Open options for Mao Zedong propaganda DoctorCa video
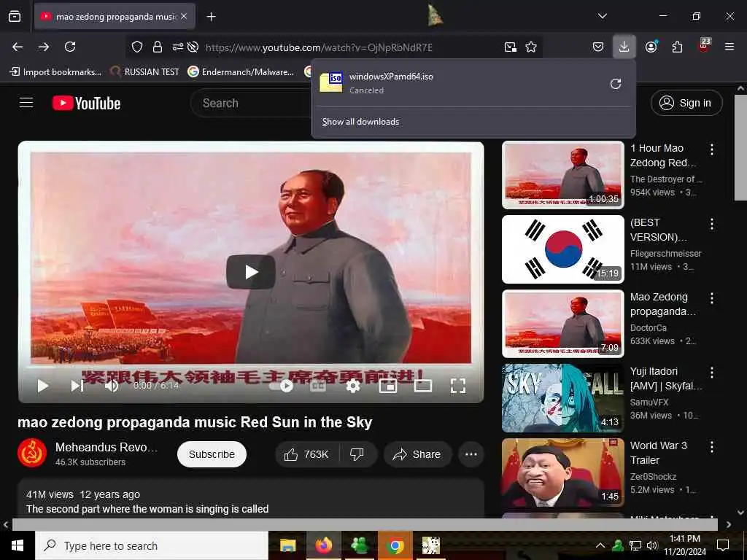The height and width of the screenshot is (560, 747). click(x=712, y=298)
